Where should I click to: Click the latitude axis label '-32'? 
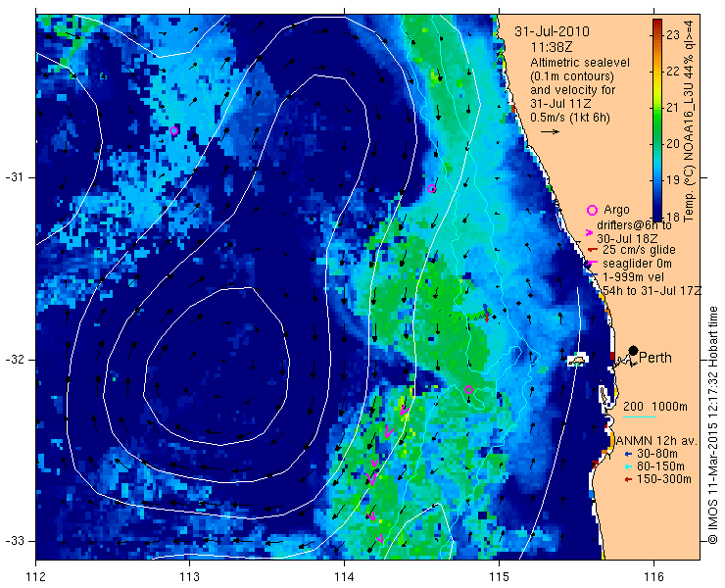tap(14, 360)
